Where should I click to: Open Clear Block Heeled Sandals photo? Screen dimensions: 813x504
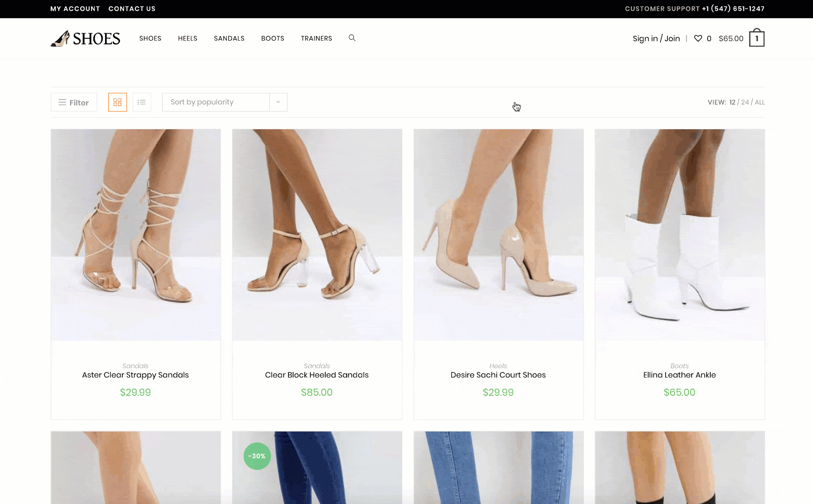317,235
